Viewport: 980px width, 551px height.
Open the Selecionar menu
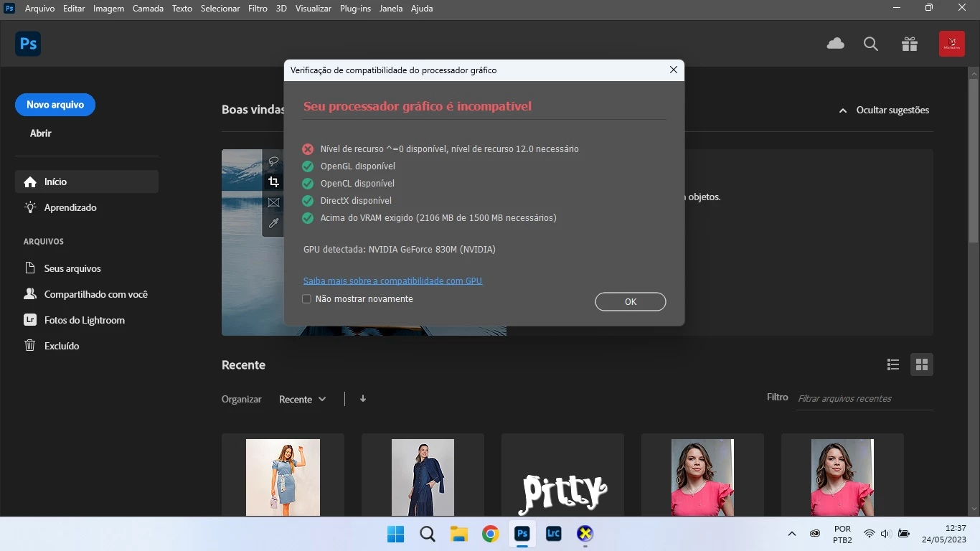[220, 9]
